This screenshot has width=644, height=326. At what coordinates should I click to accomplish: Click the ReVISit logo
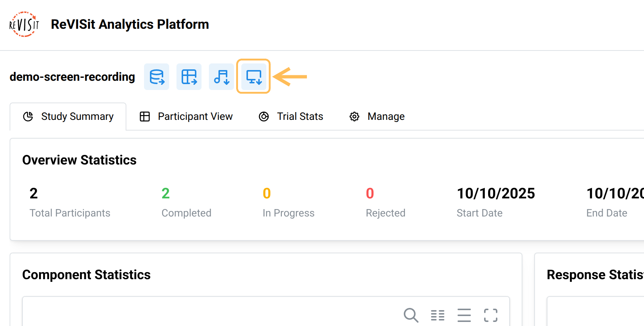24,24
